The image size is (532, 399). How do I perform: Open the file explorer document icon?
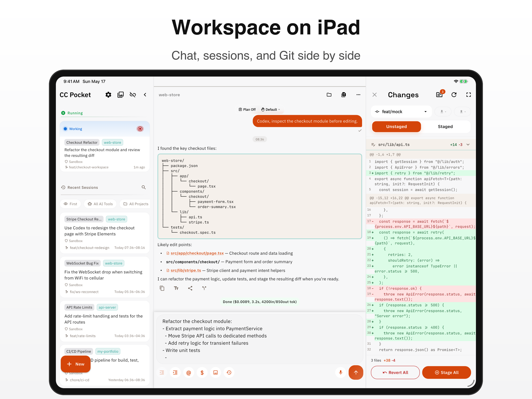click(344, 95)
